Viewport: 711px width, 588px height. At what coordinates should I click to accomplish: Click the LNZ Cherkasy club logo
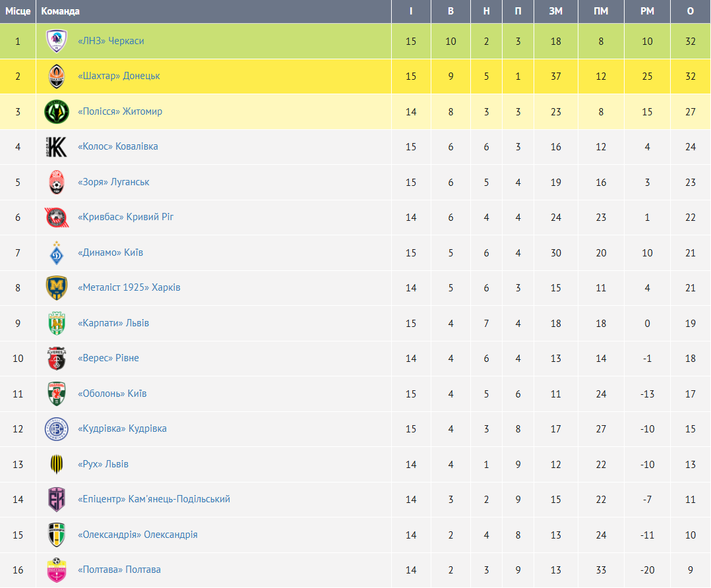coord(56,42)
